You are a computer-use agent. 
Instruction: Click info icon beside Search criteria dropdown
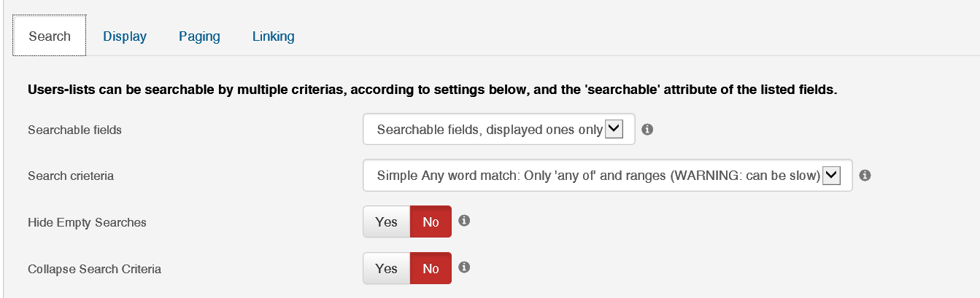(x=865, y=176)
